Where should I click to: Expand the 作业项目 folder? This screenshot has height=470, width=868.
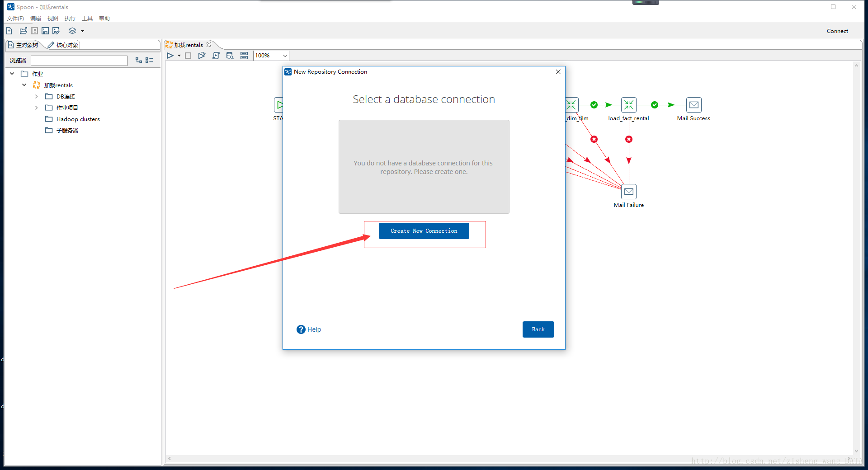pos(36,108)
